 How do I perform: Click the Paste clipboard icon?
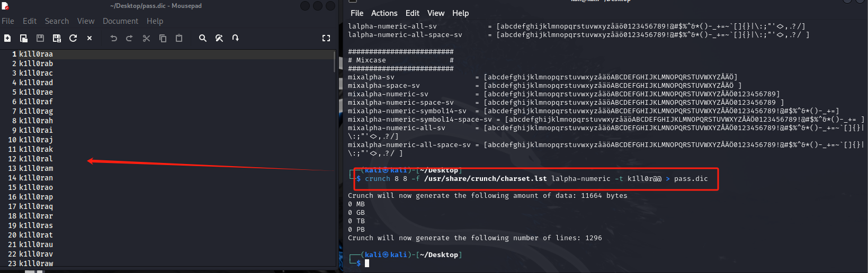pos(179,38)
